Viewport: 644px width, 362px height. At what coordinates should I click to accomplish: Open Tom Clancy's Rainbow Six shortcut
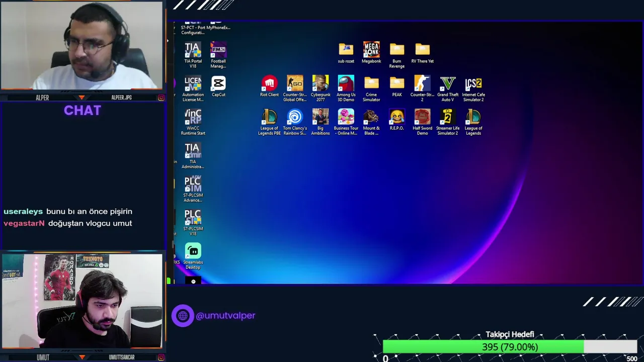pos(295,122)
